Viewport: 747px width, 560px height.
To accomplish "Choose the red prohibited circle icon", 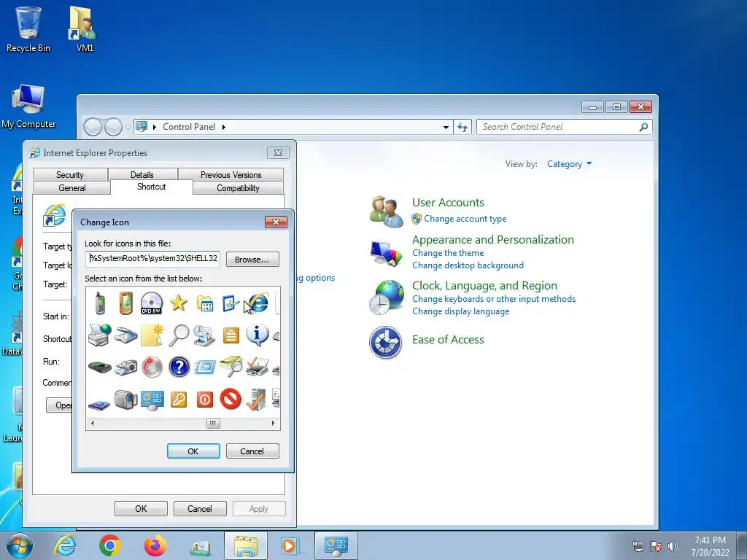I will pyautogui.click(x=231, y=399).
